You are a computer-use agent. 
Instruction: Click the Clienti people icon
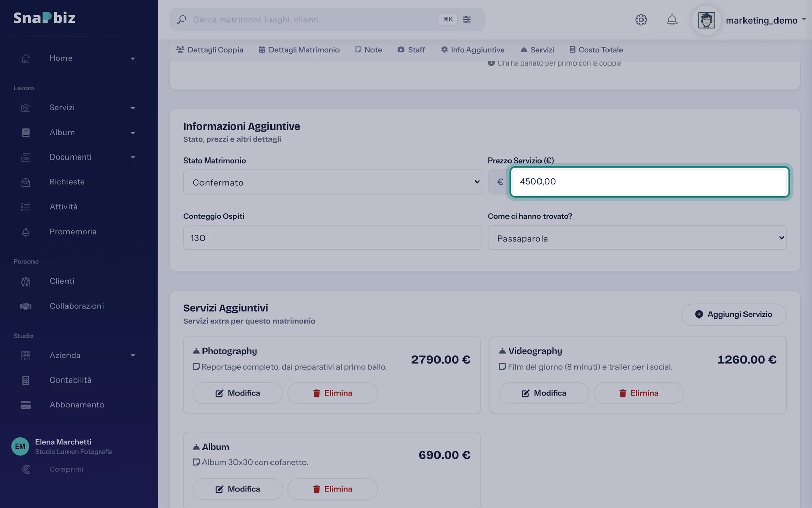26,281
